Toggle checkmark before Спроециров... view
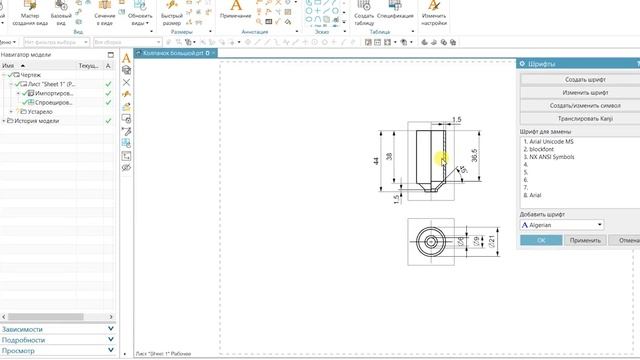Screen dimensions: 640x360 coord(25,102)
